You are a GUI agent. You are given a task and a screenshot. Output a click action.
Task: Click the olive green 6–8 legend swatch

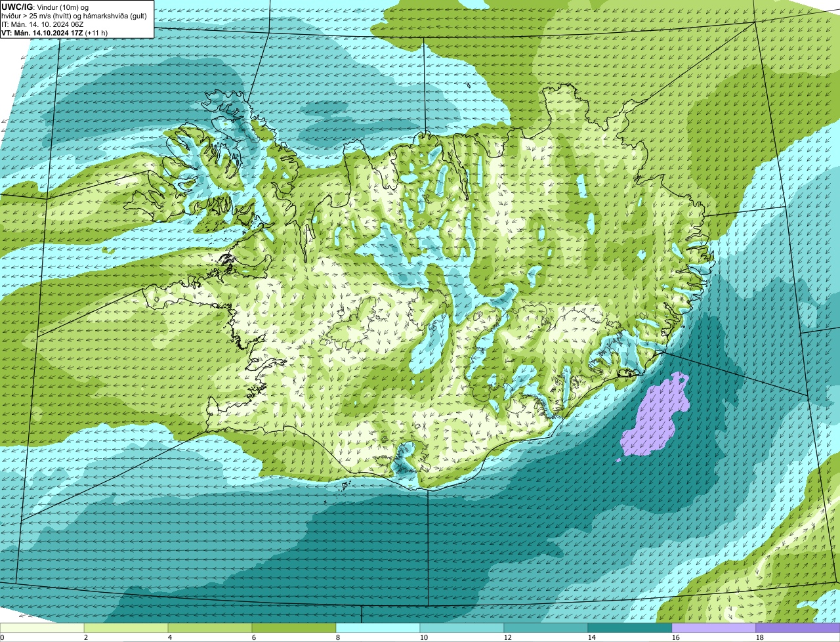[294, 628]
